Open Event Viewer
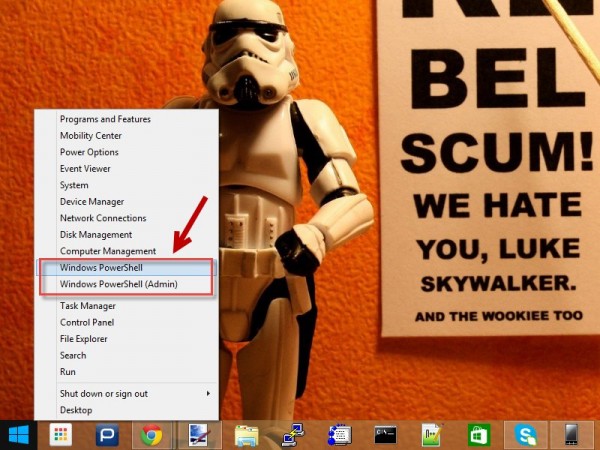 tap(127, 168)
